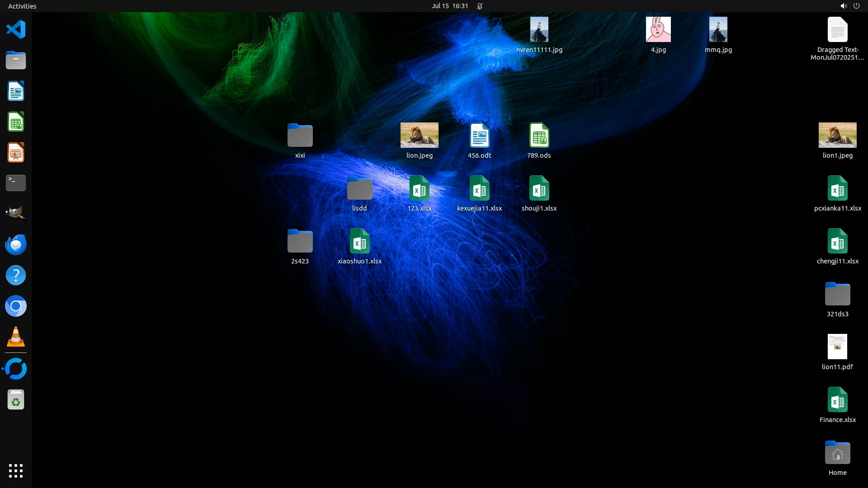Launch Visual Studio Code from dock

(16, 30)
